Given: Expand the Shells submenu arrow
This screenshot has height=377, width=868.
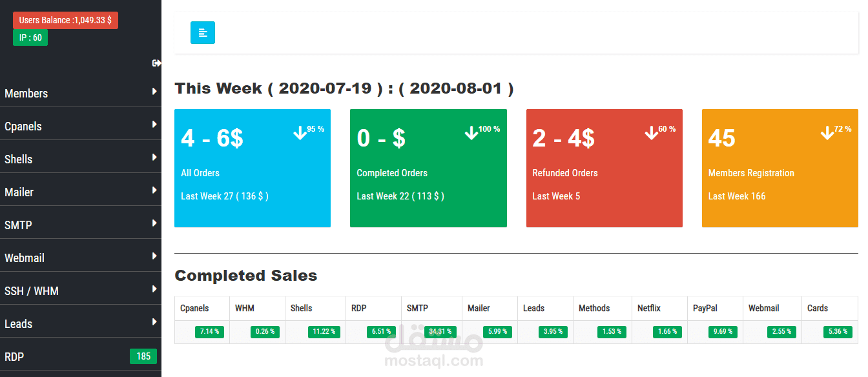Looking at the screenshot, I should coord(154,158).
